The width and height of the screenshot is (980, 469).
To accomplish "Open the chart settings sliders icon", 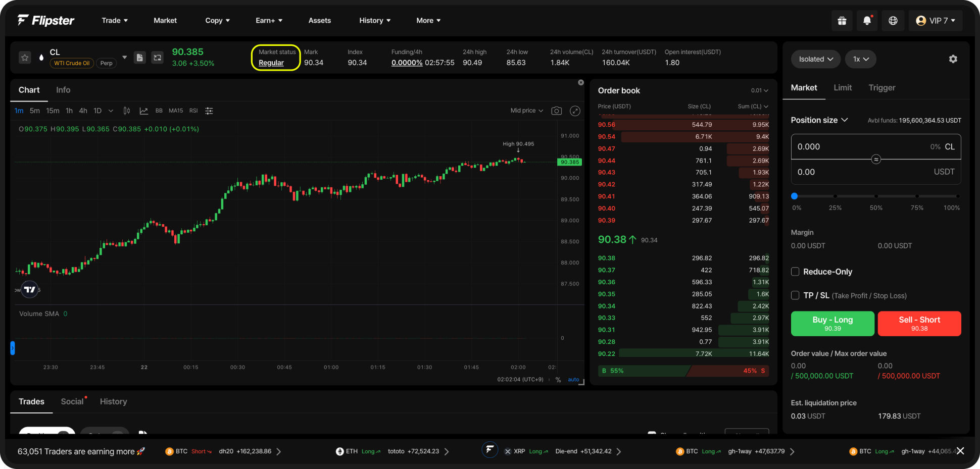I will (209, 111).
